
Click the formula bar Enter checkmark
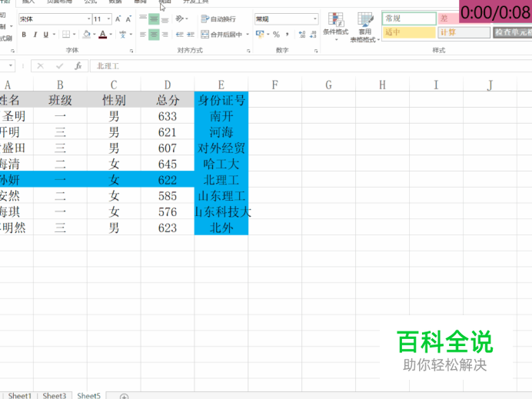pos(60,66)
